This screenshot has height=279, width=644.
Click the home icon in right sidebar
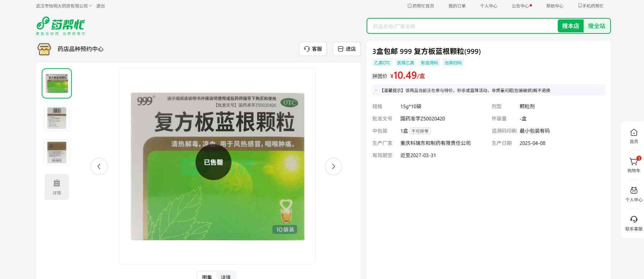634,133
